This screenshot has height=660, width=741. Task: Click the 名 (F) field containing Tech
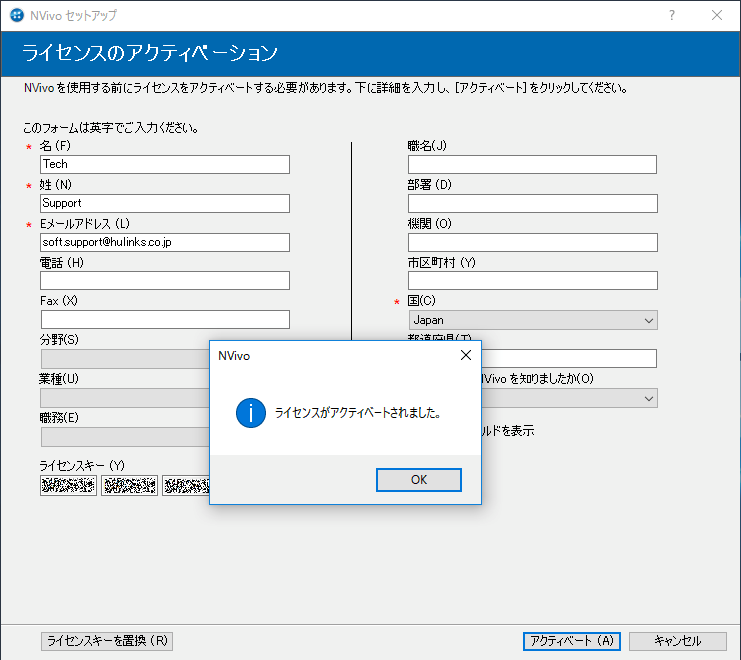pos(165,164)
